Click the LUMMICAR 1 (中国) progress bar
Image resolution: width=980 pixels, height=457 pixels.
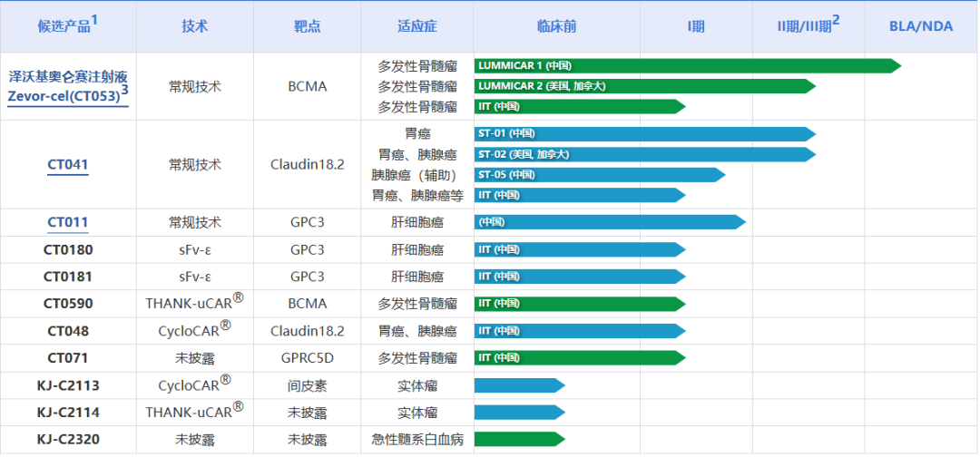coord(686,65)
